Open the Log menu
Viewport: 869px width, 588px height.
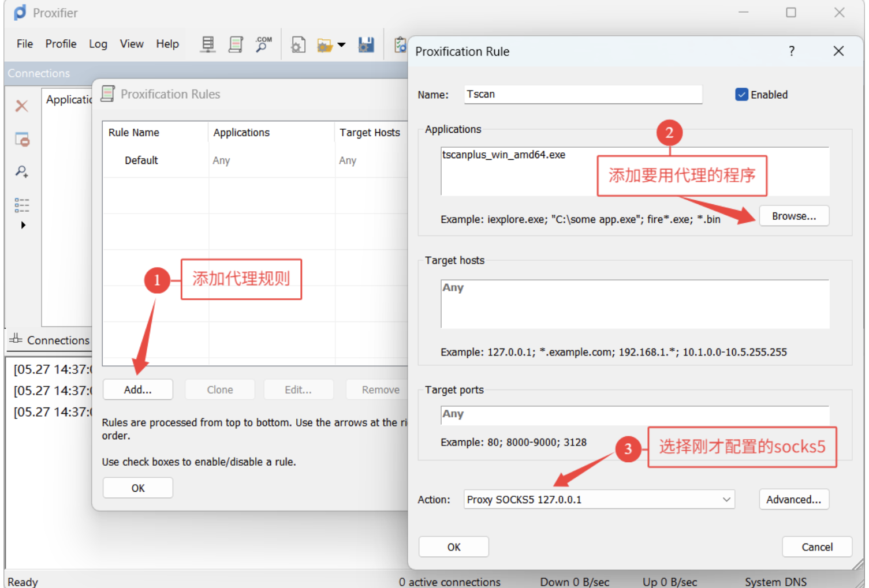click(98, 44)
